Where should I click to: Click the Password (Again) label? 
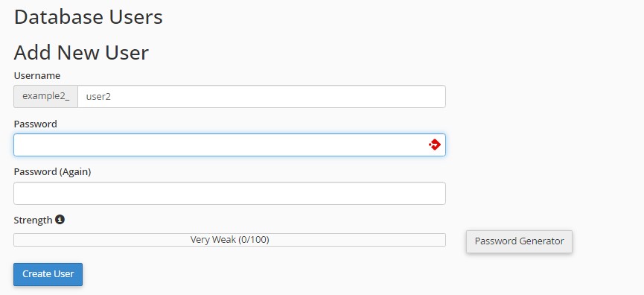[52, 172]
